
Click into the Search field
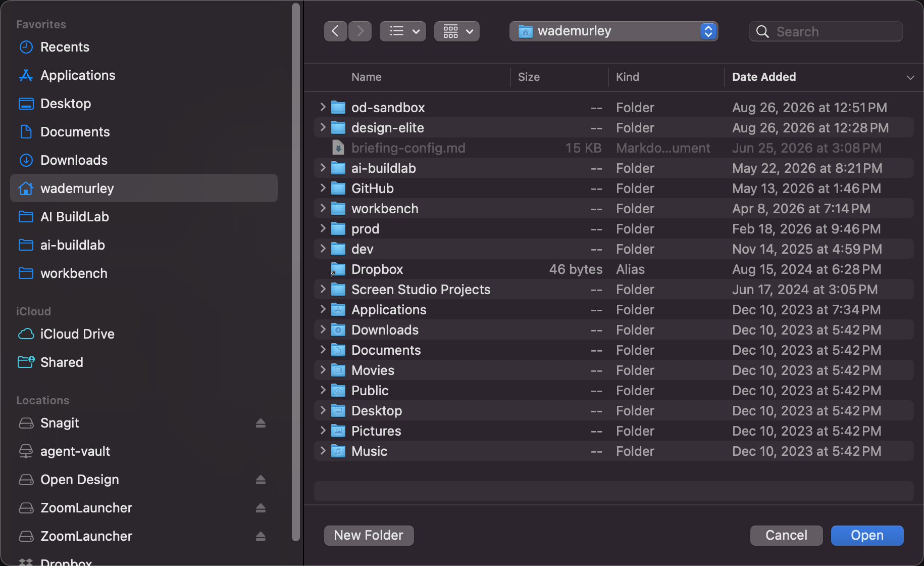(x=826, y=31)
